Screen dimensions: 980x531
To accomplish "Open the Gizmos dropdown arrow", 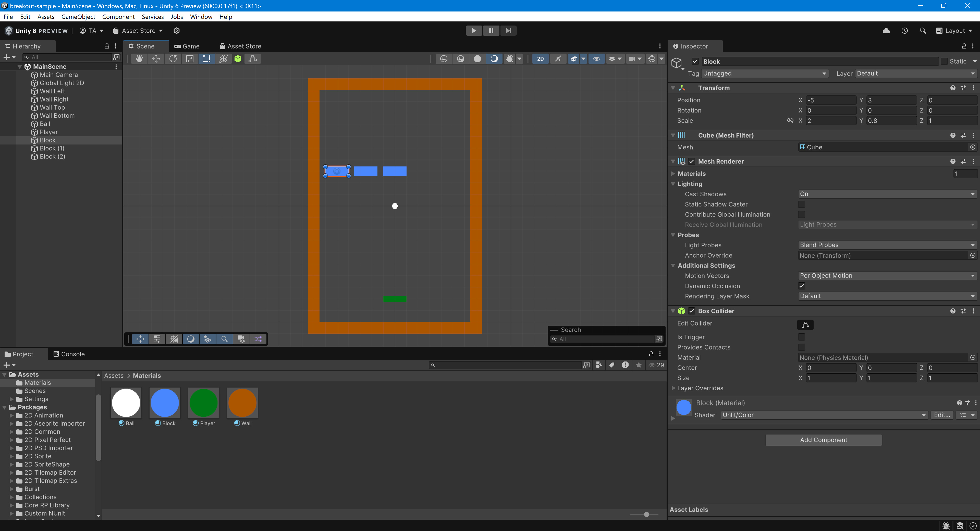I will coord(661,59).
